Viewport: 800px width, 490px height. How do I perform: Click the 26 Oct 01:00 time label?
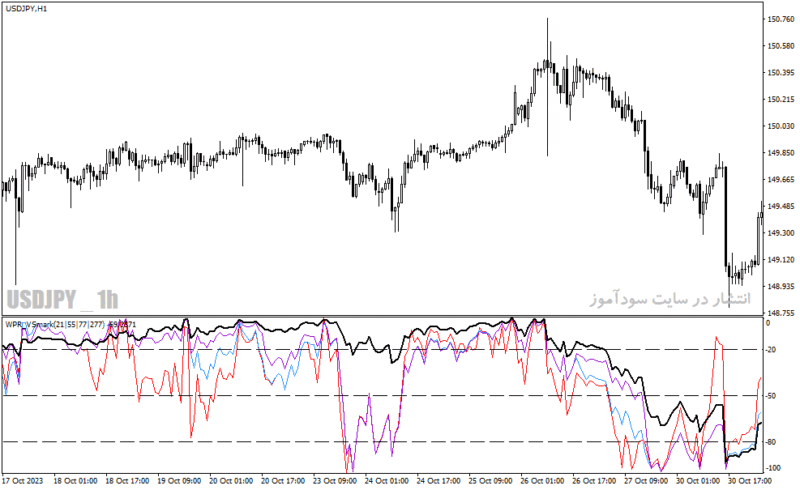(542, 481)
